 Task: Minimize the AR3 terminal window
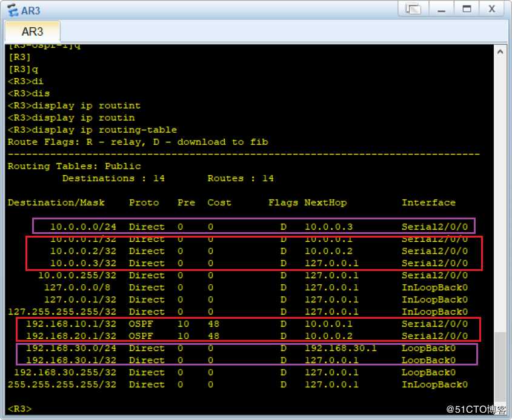[x=441, y=9]
